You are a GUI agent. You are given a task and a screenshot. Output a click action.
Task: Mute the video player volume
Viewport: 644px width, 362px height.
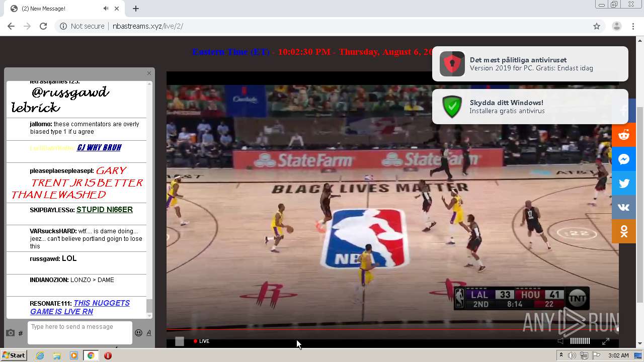pos(561,341)
